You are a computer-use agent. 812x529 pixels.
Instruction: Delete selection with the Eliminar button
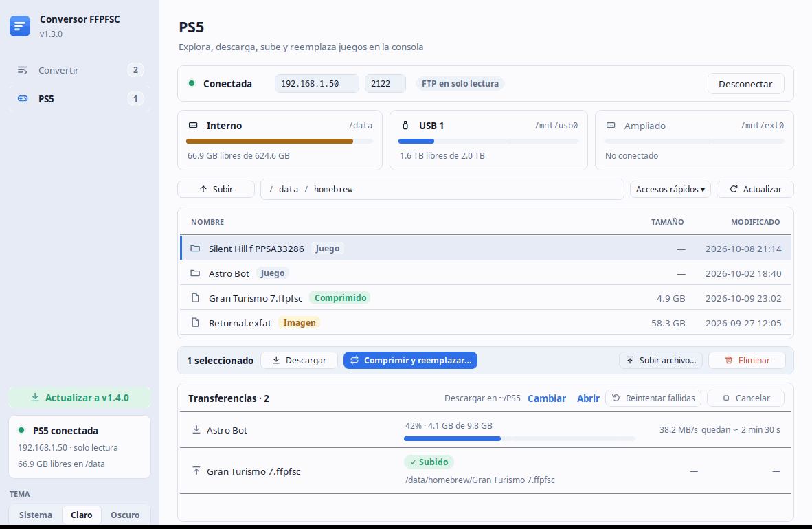point(747,360)
